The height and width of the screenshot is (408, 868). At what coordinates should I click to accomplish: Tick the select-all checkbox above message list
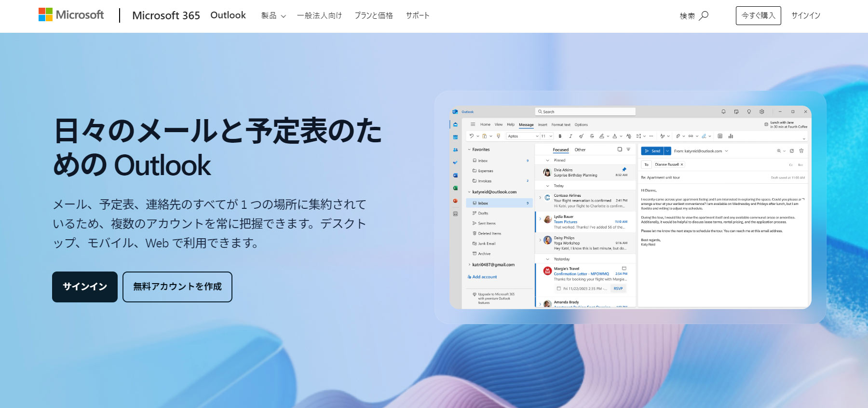[620, 150]
